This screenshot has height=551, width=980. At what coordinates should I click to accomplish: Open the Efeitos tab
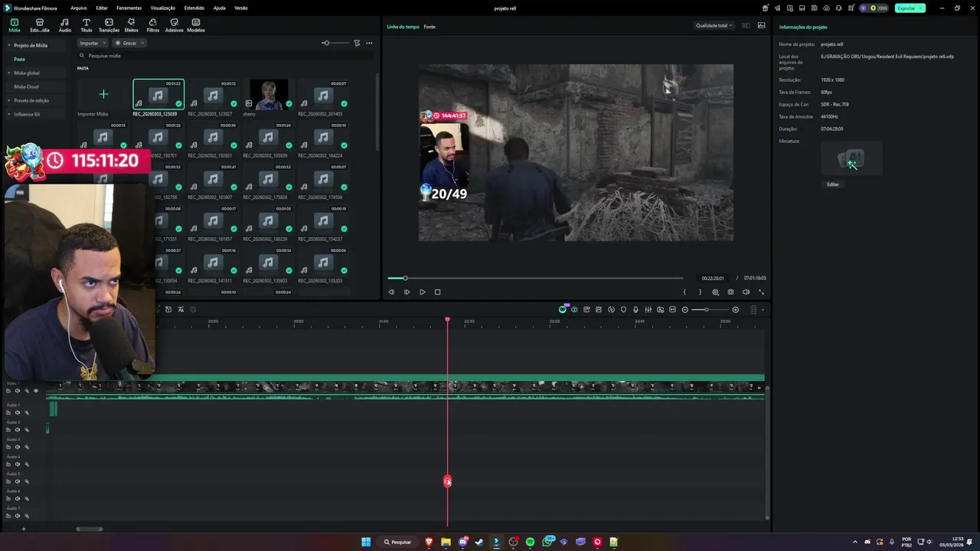click(x=131, y=25)
